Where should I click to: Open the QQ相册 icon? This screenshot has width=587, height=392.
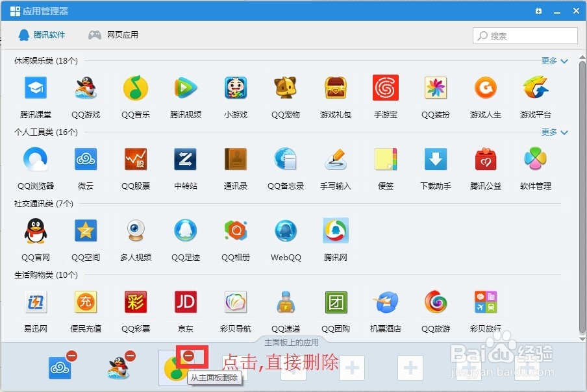[236, 231]
